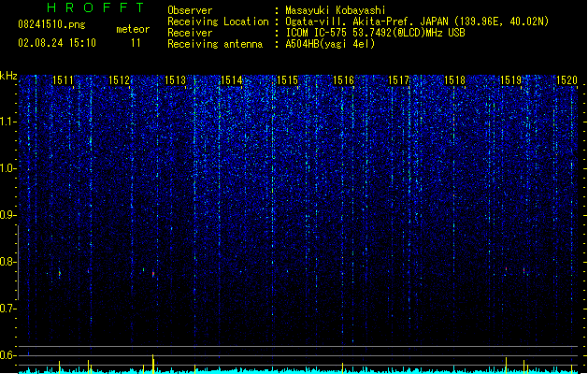The height and width of the screenshot is (374, 588).
Task: Select the A504HB(yagi 4el) antenna text
Action: tap(330, 44)
